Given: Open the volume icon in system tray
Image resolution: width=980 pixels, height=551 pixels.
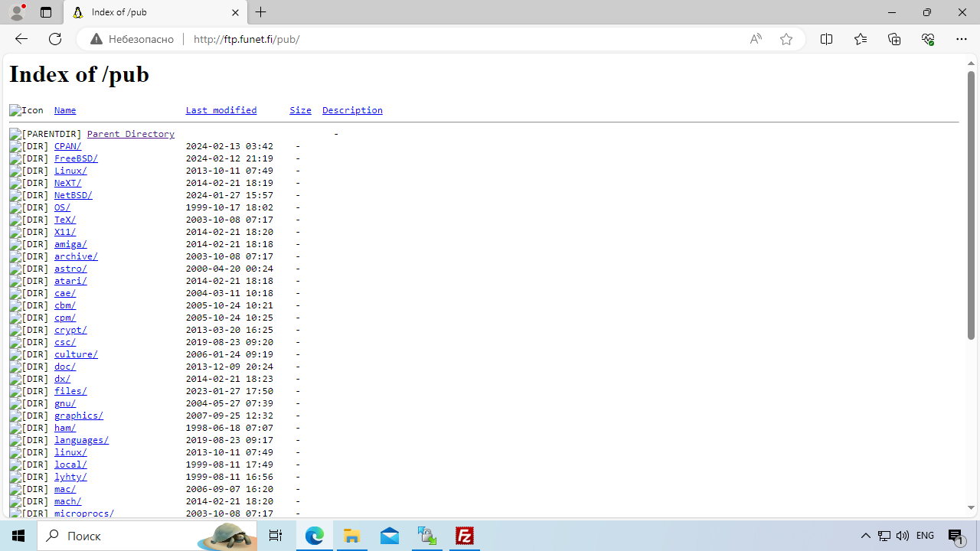Looking at the screenshot, I should pyautogui.click(x=903, y=536).
